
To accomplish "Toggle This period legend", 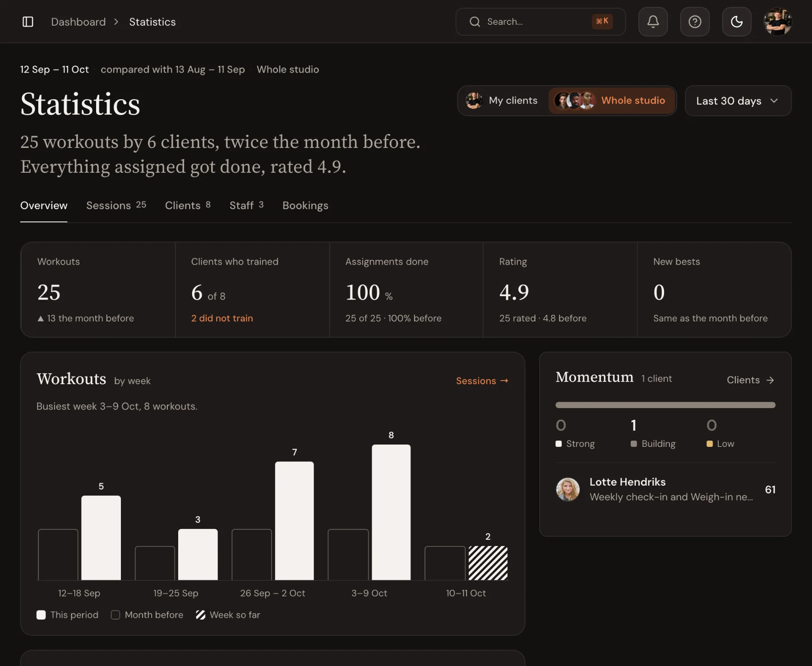I will (67, 615).
